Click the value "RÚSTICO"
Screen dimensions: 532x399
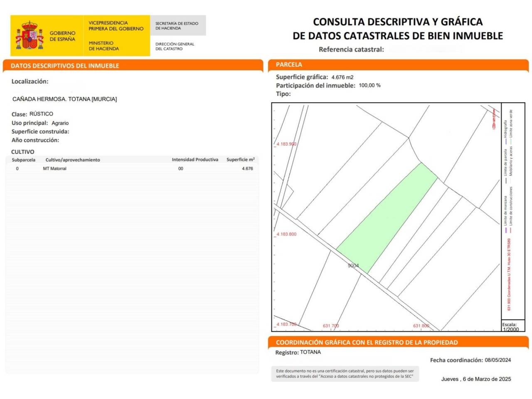41,114
